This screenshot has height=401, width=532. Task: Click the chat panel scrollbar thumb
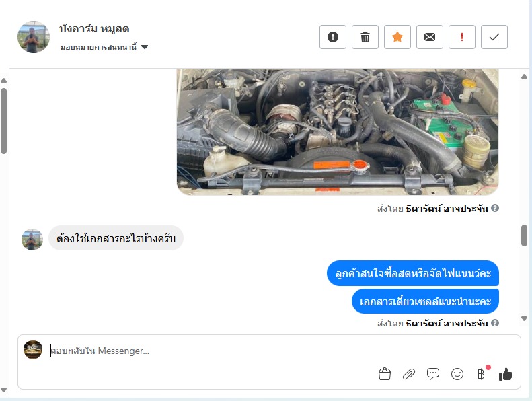point(524,235)
